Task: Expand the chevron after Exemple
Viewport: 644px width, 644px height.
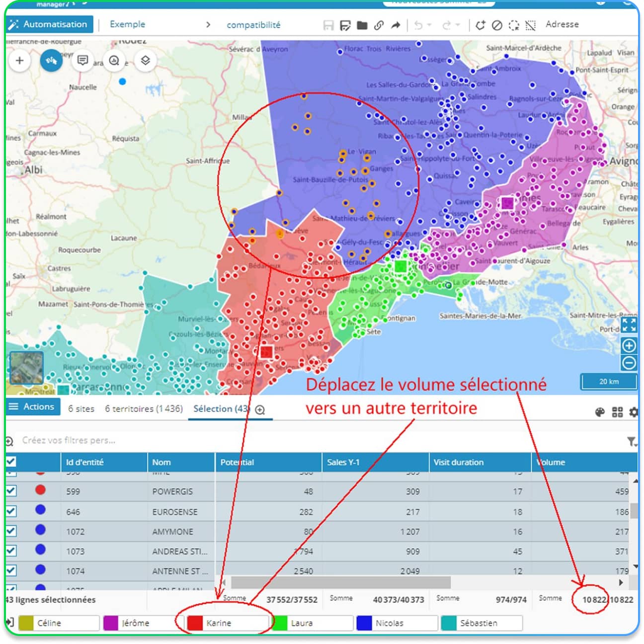Action: coord(208,24)
